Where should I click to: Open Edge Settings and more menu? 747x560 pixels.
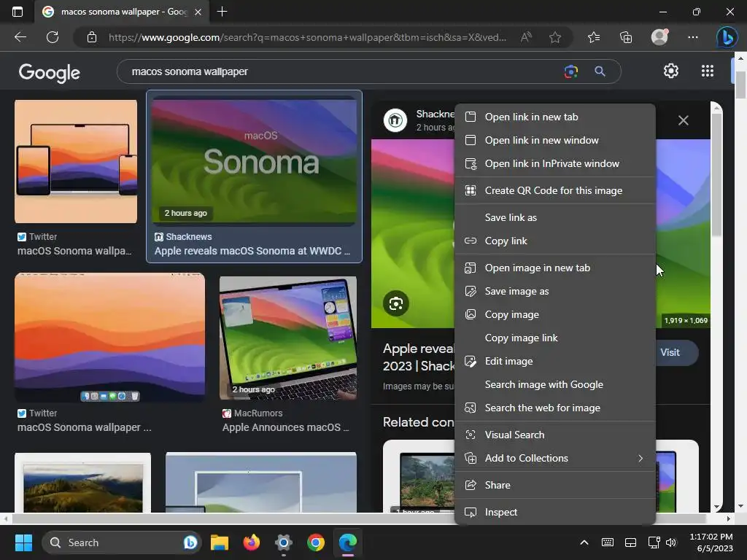(x=693, y=37)
